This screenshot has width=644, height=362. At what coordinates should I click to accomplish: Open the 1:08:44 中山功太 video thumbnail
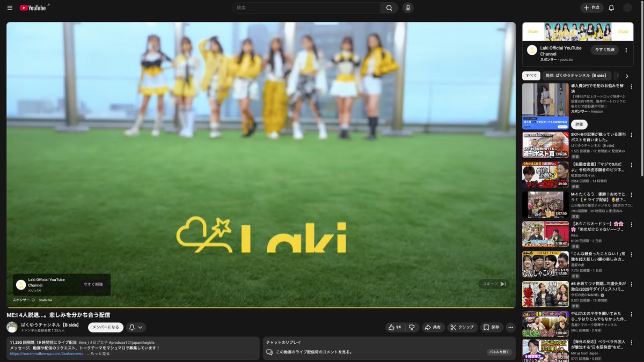546,323
